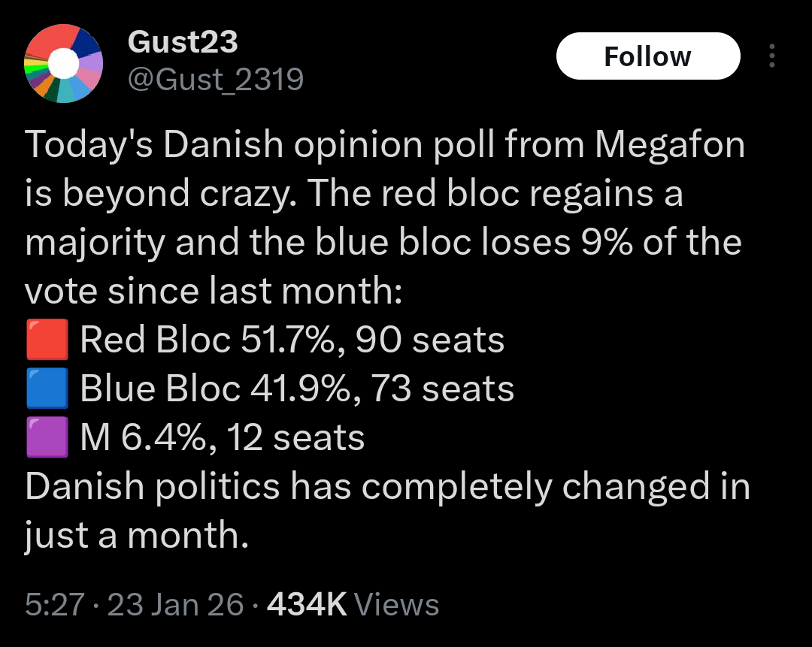Image resolution: width=812 pixels, height=647 pixels.
Task: Open Gust23's pie-chart profile avatar
Action: [x=64, y=64]
